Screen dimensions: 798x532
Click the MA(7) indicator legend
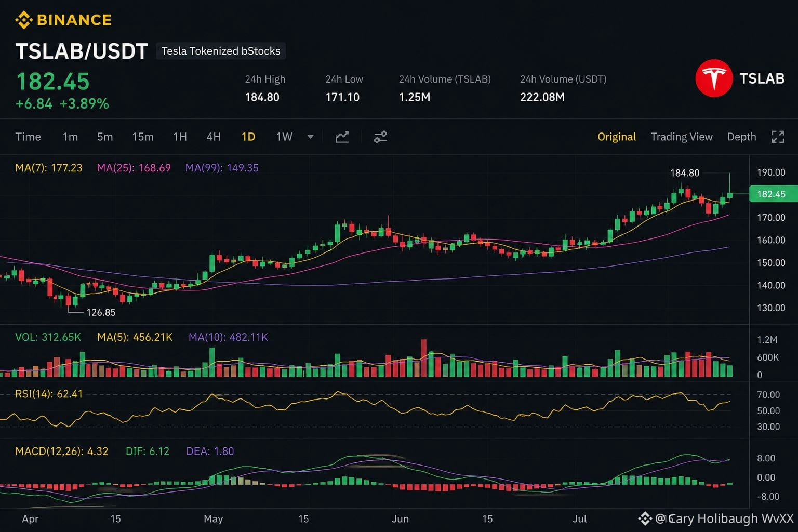49,168
